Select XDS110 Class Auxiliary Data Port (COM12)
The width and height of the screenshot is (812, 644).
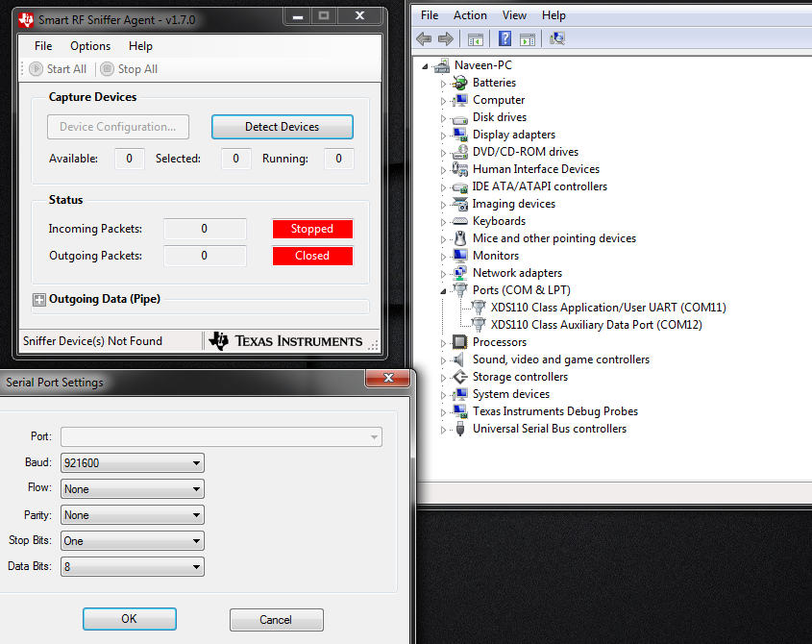[x=596, y=325]
